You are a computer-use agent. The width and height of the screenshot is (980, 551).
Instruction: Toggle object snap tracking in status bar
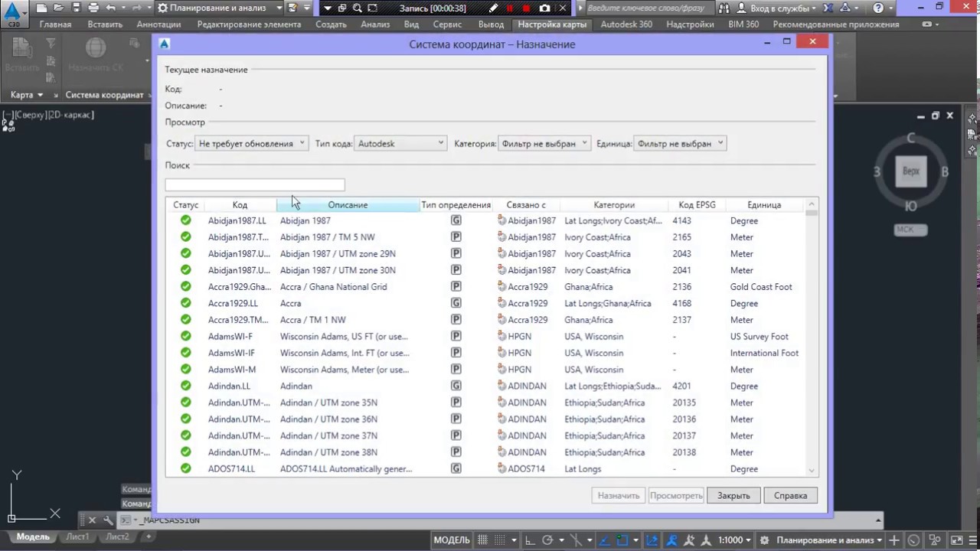[603, 540]
